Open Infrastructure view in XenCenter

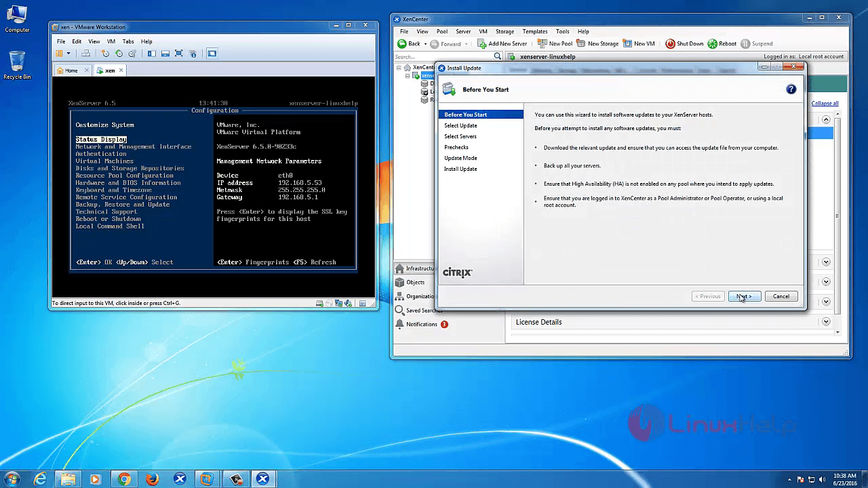click(x=415, y=268)
